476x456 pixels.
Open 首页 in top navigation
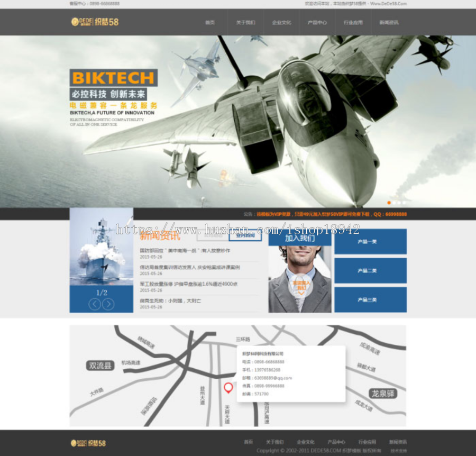tap(210, 22)
